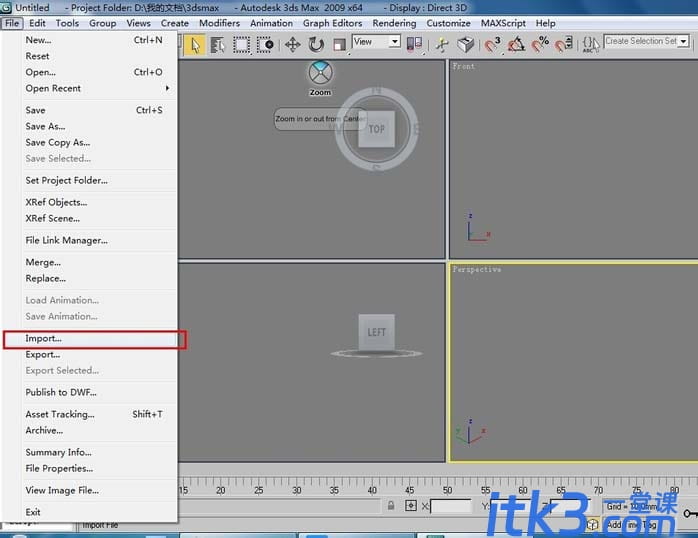Open the Modifiers menu
The image size is (698, 538).
coord(219,23)
